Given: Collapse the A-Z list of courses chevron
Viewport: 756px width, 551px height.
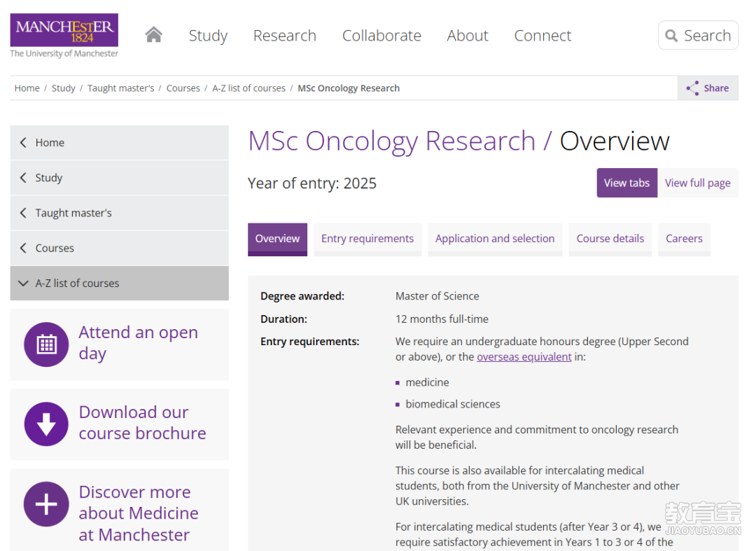Looking at the screenshot, I should pyautogui.click(x=23, y=284).
